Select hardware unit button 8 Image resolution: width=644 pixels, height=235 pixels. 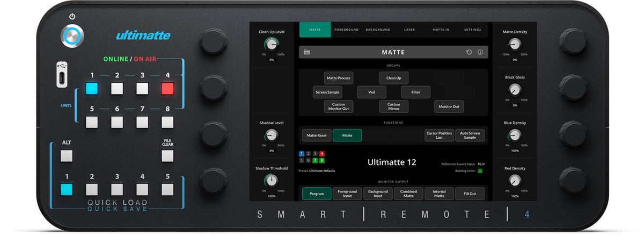(x=168, y=122)
